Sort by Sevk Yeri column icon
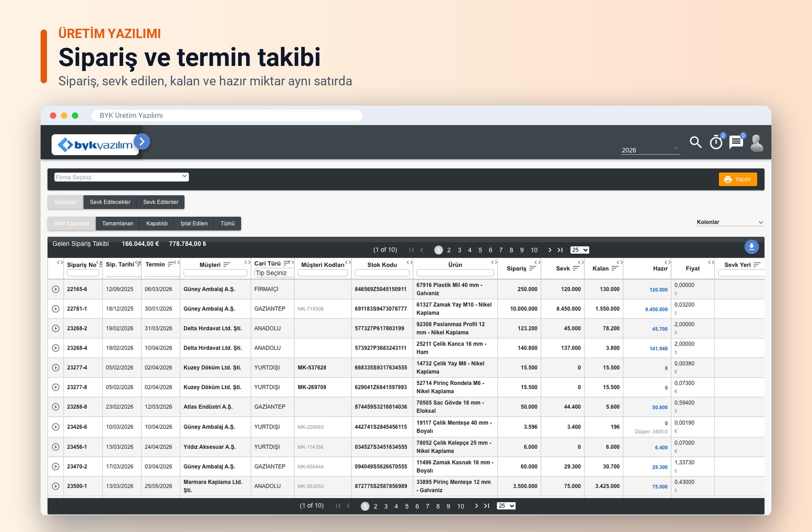This screenshot has height=532, width=812. tap(757, 265)
